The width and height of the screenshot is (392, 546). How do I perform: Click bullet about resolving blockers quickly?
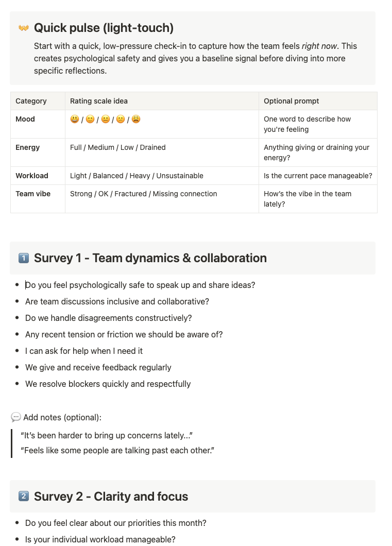(x=108, y=384)
